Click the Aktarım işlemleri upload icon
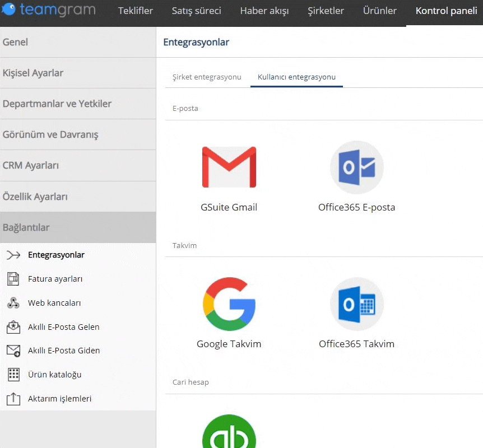Viewport: 483px width, 448px height. pos(13,399)
